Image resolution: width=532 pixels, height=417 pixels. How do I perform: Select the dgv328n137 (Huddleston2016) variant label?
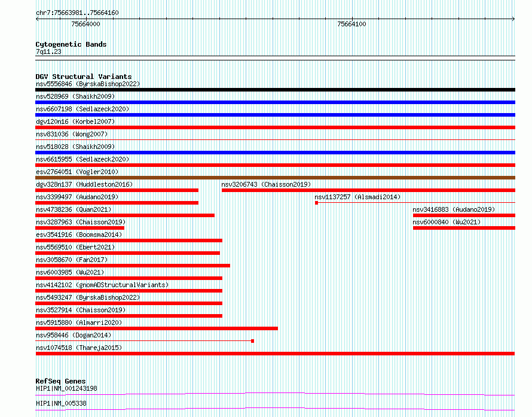[x=84, y=184]
